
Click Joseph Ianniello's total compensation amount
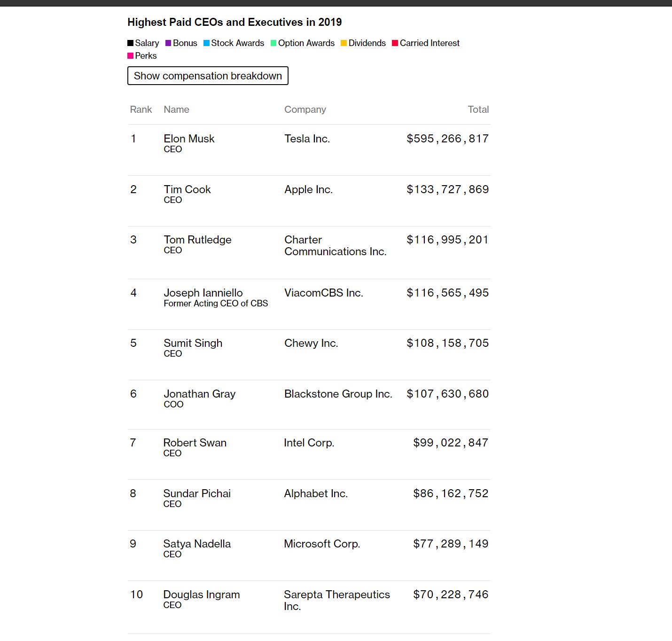tap(447, 293)
